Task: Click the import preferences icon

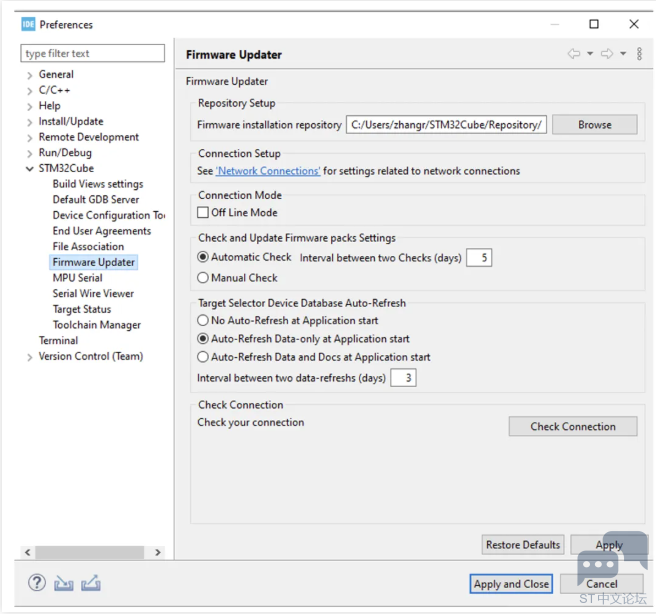Action: pyautogui.click(x=64, y=583)
